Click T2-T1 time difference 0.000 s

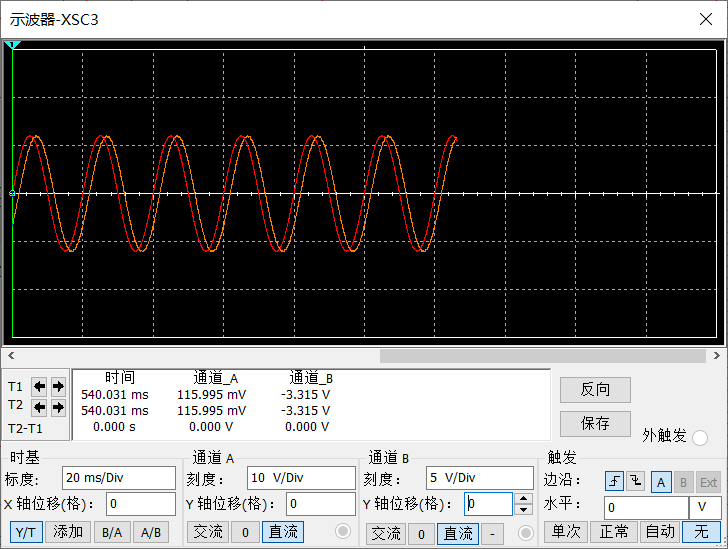pyautogui.click(x=114, y=427)
